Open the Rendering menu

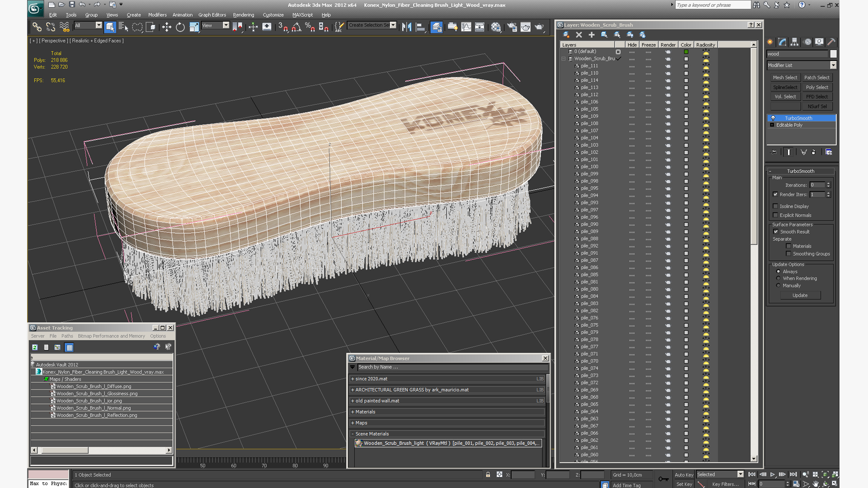click(x=243, y=15)
